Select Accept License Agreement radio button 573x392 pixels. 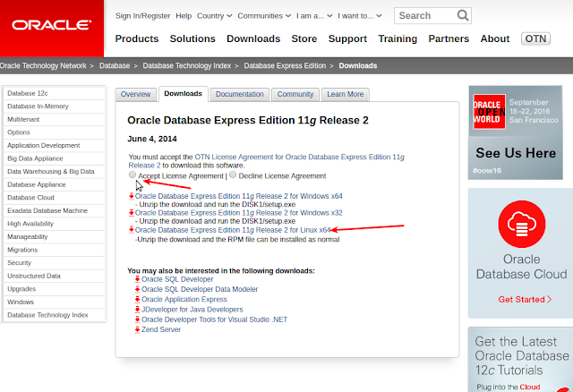(133, 175)
